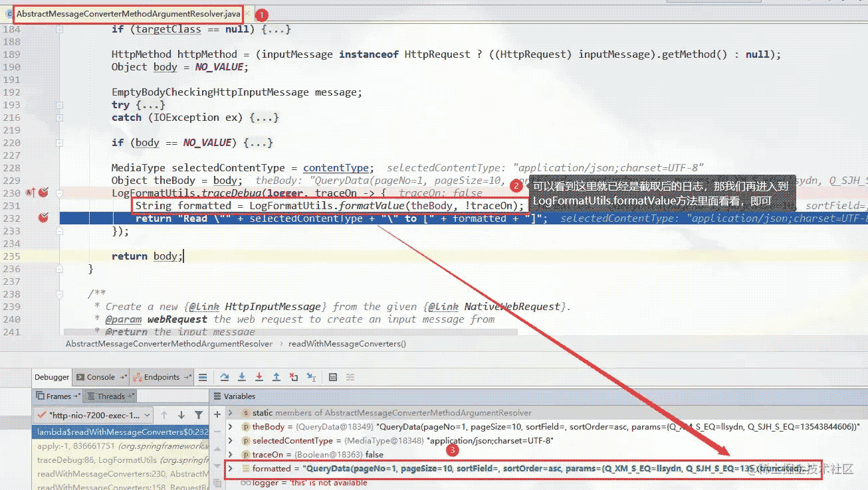Click the Drop Frame icon

tap(294, 377)
